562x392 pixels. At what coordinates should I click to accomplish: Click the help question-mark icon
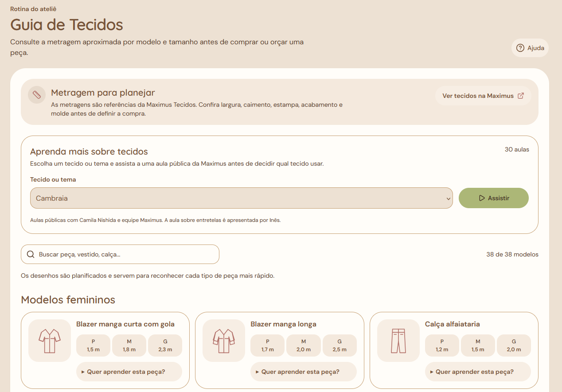520,48
